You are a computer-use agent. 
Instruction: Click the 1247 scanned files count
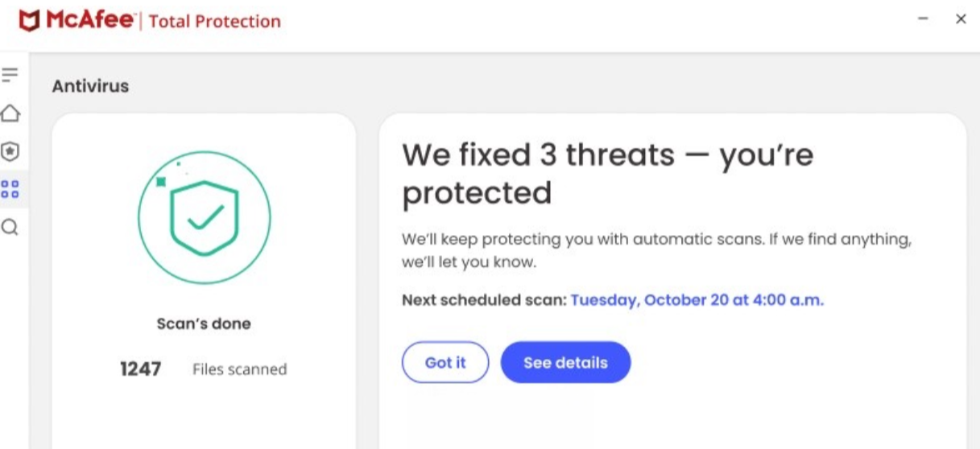pos(141,369)
